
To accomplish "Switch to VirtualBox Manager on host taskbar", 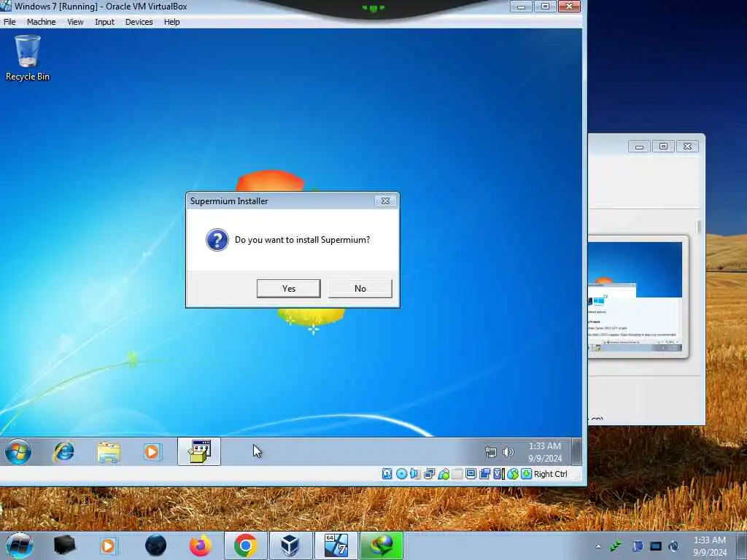I will (290, 545).
